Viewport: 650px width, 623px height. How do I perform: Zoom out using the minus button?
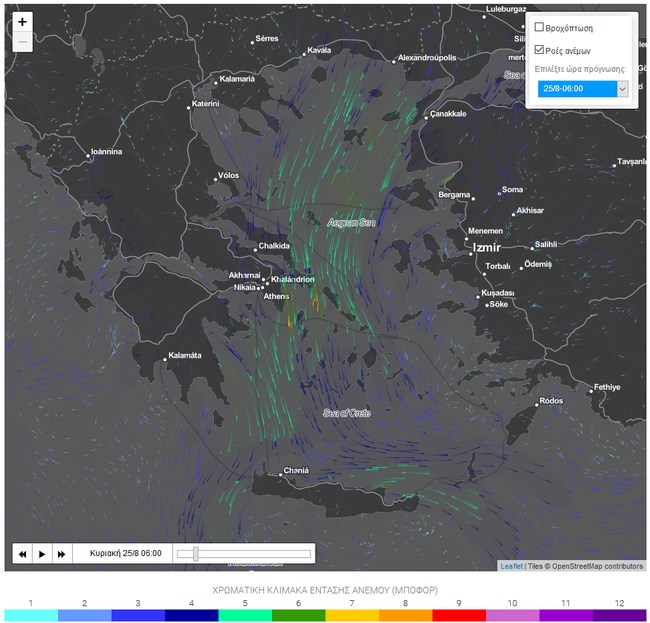click(22, 43)
